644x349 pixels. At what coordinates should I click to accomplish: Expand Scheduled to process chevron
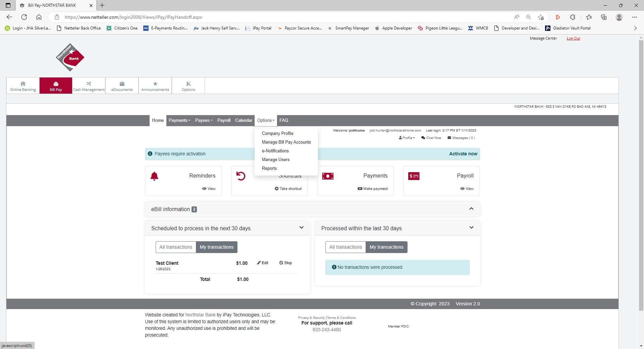[302, 228]
